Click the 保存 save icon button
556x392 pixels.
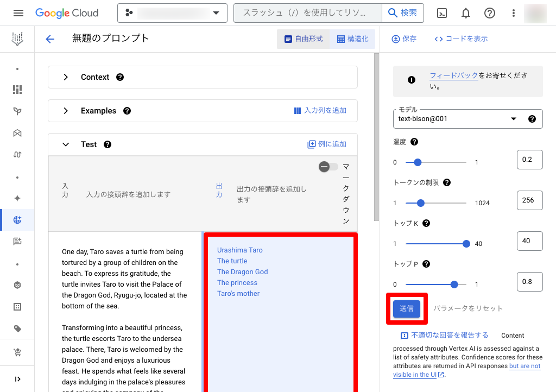(404, 39)
